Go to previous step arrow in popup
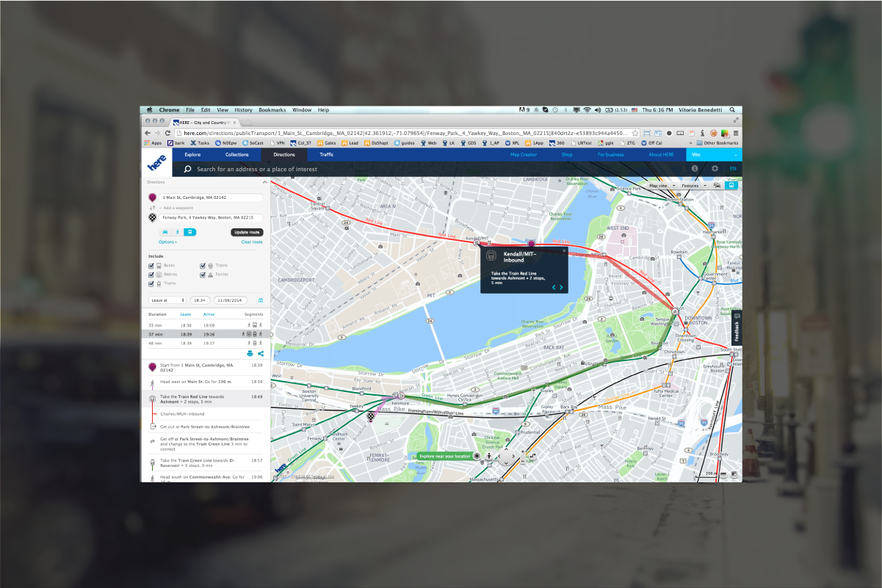This screenshot has height=588, width=882. point(554,287)
